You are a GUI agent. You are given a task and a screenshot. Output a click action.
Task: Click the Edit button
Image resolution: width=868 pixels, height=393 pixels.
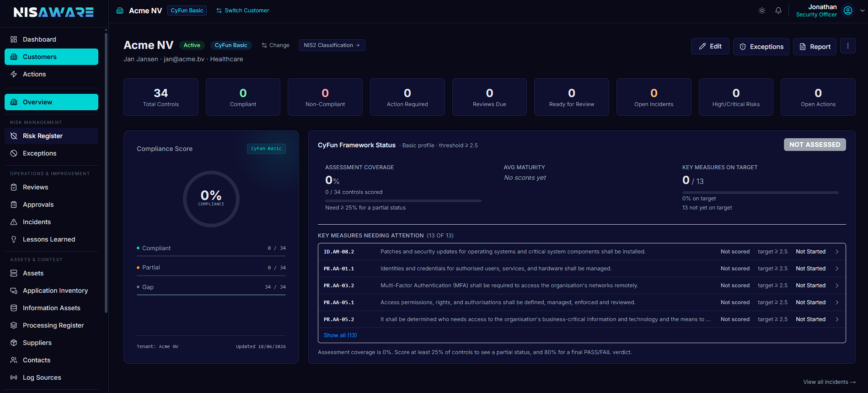pos(710,46)
